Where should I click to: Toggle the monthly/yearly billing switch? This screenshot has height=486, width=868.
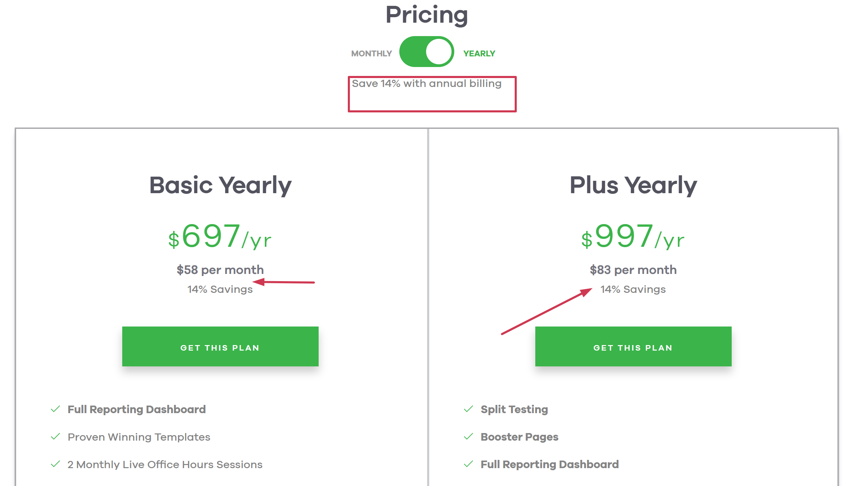(x=427, y=52)
